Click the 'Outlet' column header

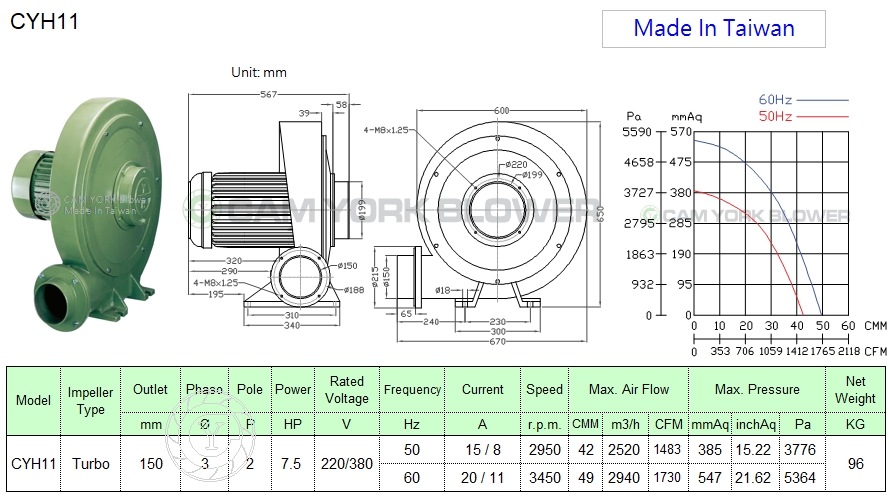[150, 390]
